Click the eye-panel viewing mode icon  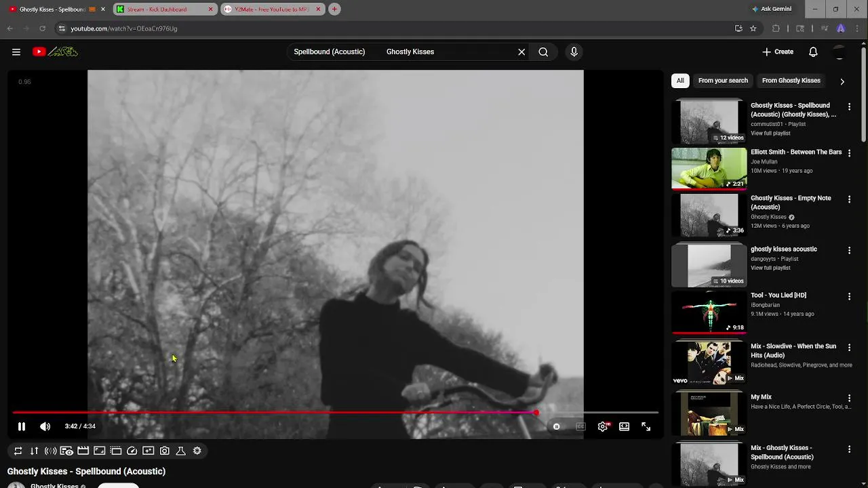(x=66, y=451)
